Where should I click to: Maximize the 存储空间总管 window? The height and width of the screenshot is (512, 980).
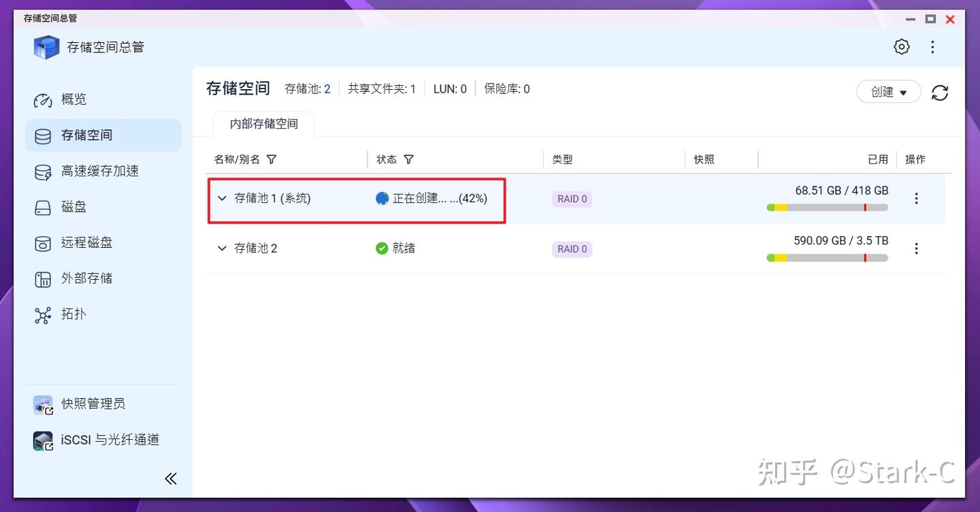point(930,19)
